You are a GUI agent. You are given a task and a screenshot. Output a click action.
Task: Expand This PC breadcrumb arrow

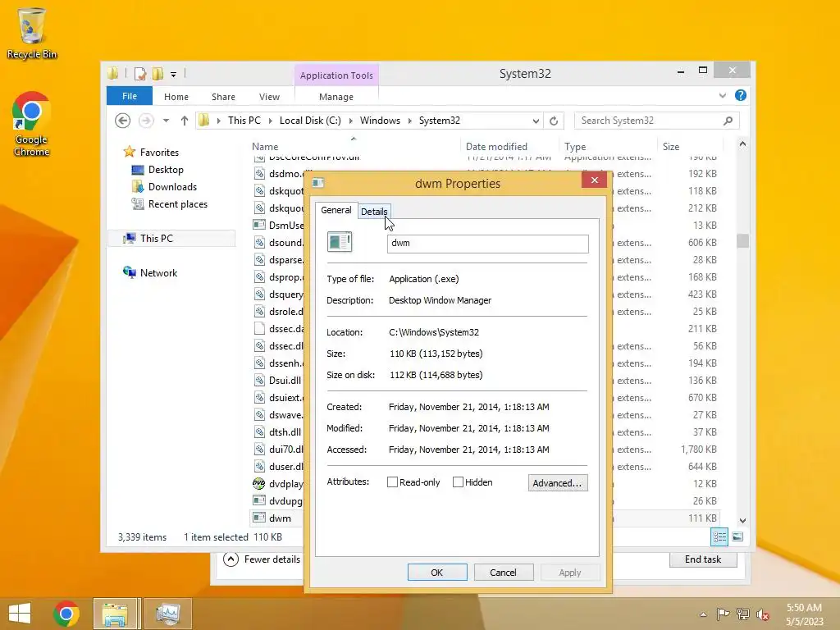pyautogui.click(x=270, y=121)
